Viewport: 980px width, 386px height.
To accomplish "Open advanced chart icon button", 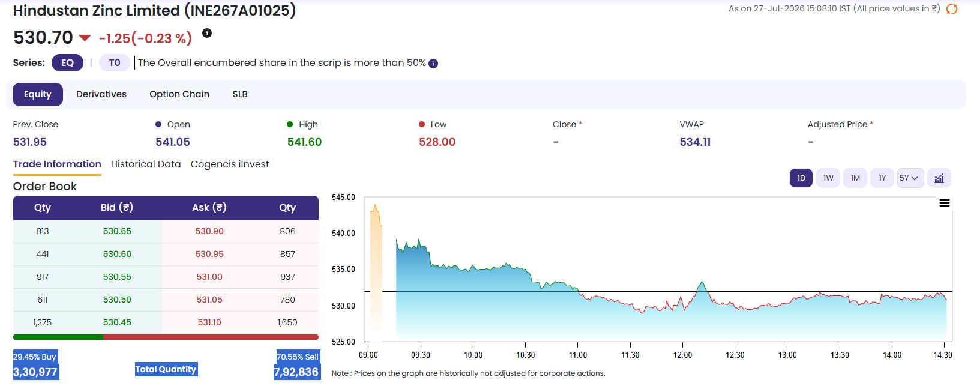I will (x=939, y=178).
